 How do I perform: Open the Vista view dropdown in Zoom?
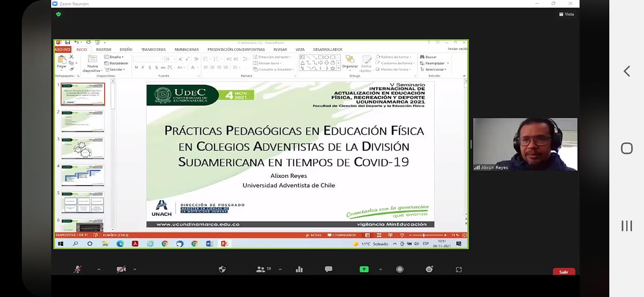coord(566,14)
